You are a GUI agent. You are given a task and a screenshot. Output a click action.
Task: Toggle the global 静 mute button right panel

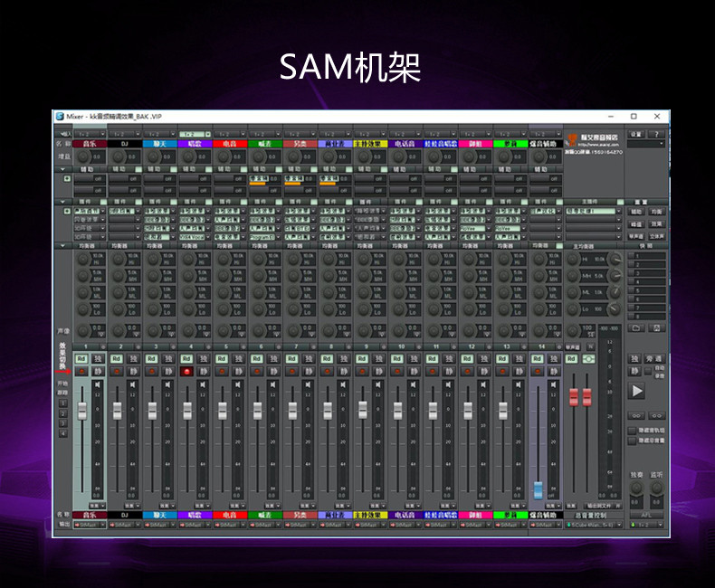634,372
